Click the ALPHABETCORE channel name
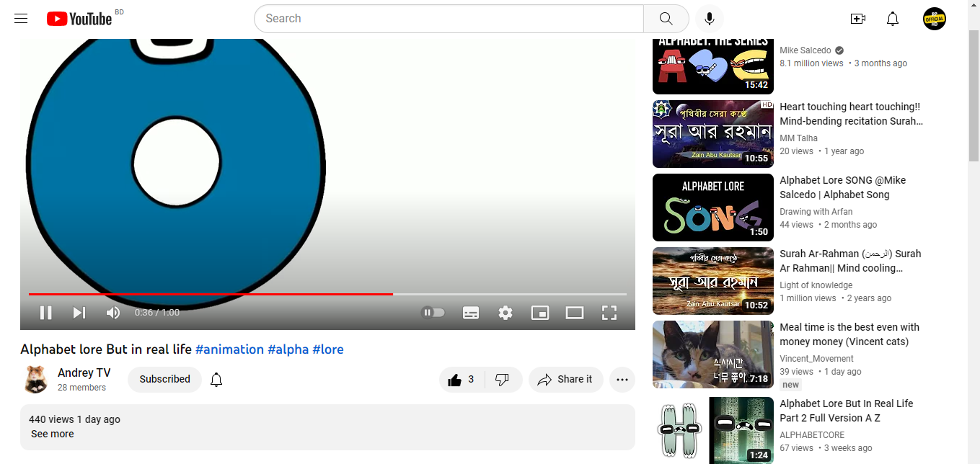980x464 pixels. 812,435
